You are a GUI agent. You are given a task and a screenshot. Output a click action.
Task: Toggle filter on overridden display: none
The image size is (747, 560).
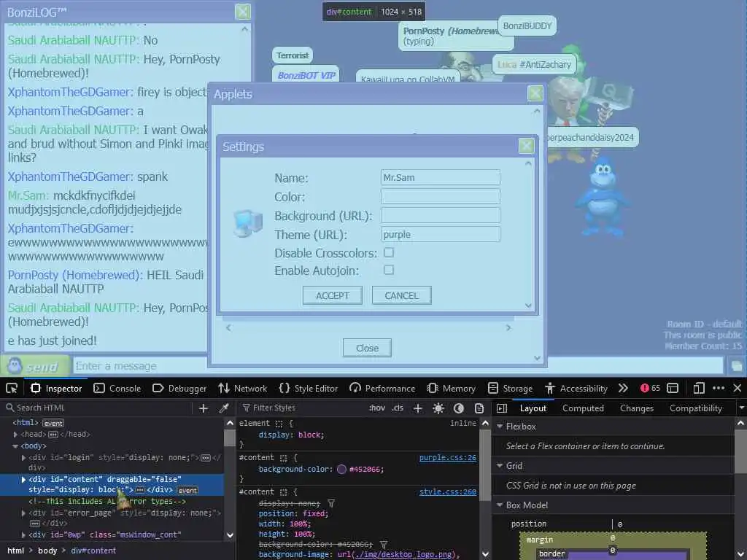pyautogui.click(x=331, y=503)
